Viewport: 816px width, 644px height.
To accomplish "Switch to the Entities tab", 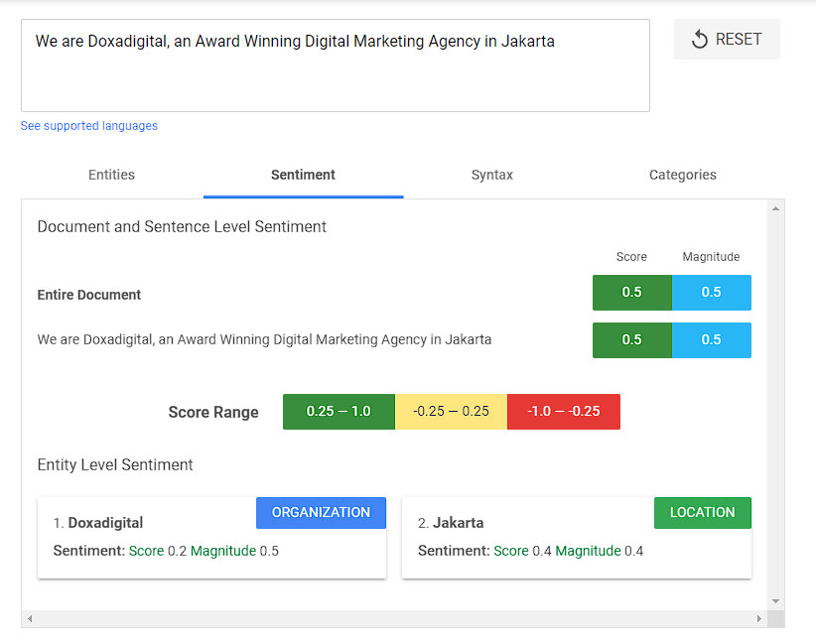I will (x=111, y=175).
